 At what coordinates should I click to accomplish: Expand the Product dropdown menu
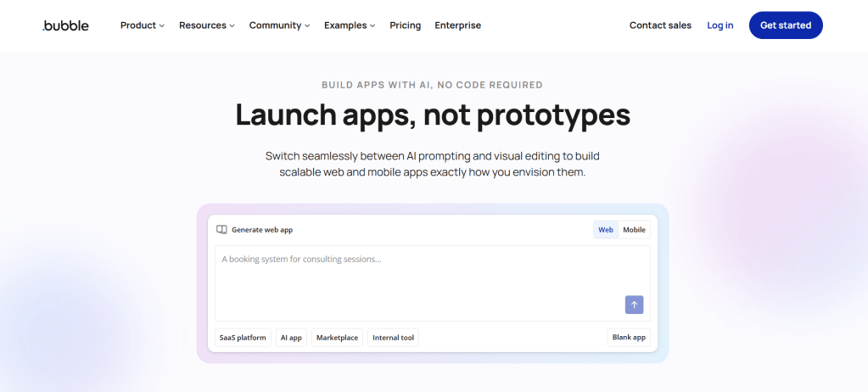(x=143, y=25)
